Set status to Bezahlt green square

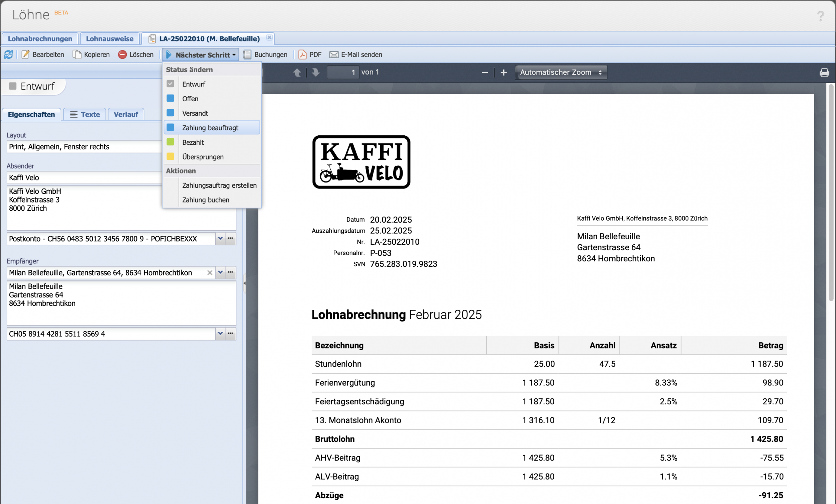pyautogui.click(x=193, y=142)
